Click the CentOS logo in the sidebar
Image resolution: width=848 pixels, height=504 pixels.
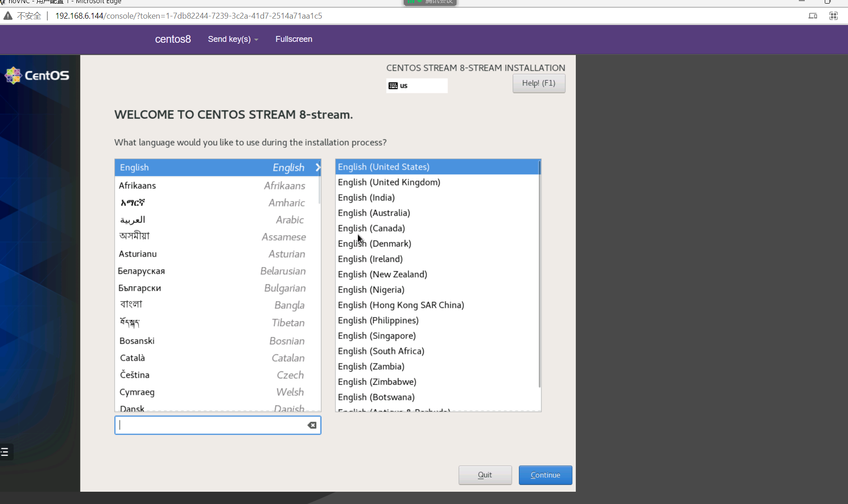click(37, 75)
